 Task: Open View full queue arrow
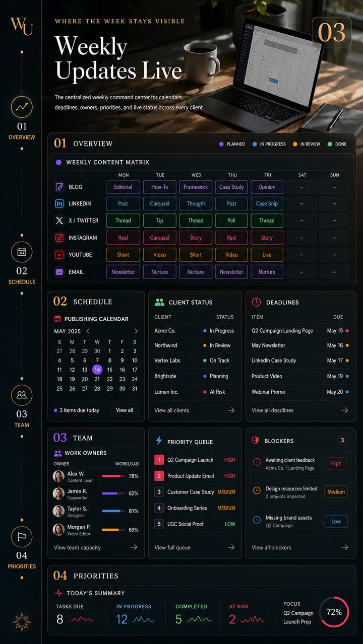point(231,547)
